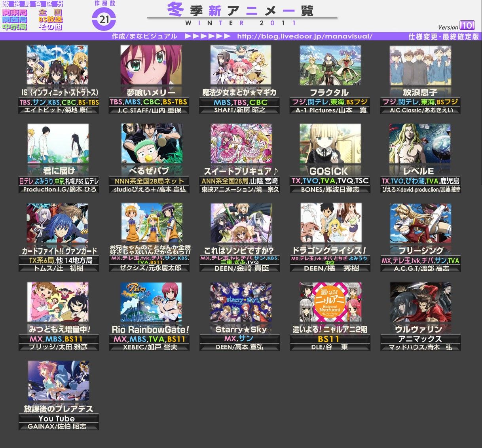
Task: Click Production I.G/鏑木 ひろ credit
Action: click(x=59, y=190)
